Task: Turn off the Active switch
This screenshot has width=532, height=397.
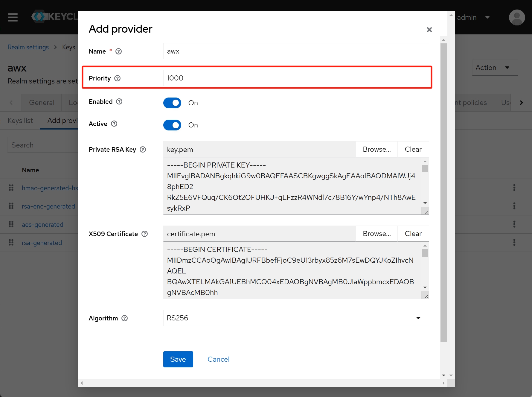Action: coord(172,125)
